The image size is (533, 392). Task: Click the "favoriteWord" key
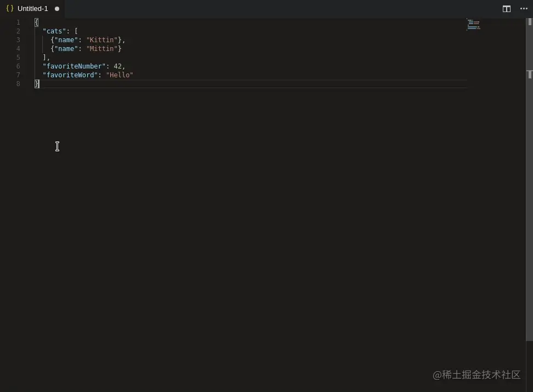click(x=70, y=75)
